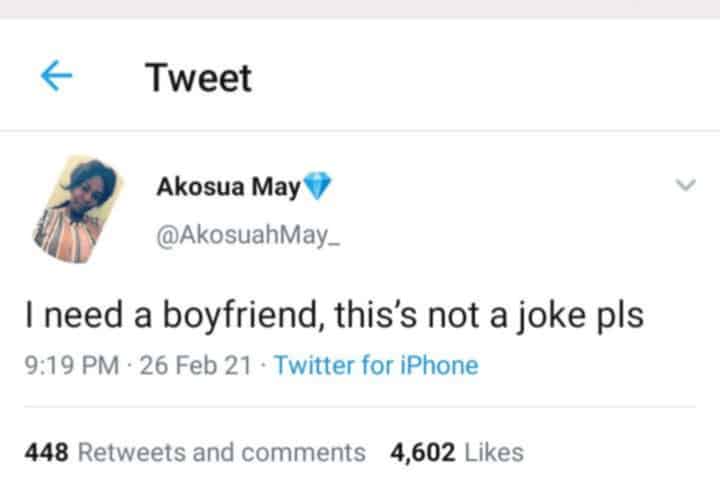Open the Retweets and comments list

222,452
